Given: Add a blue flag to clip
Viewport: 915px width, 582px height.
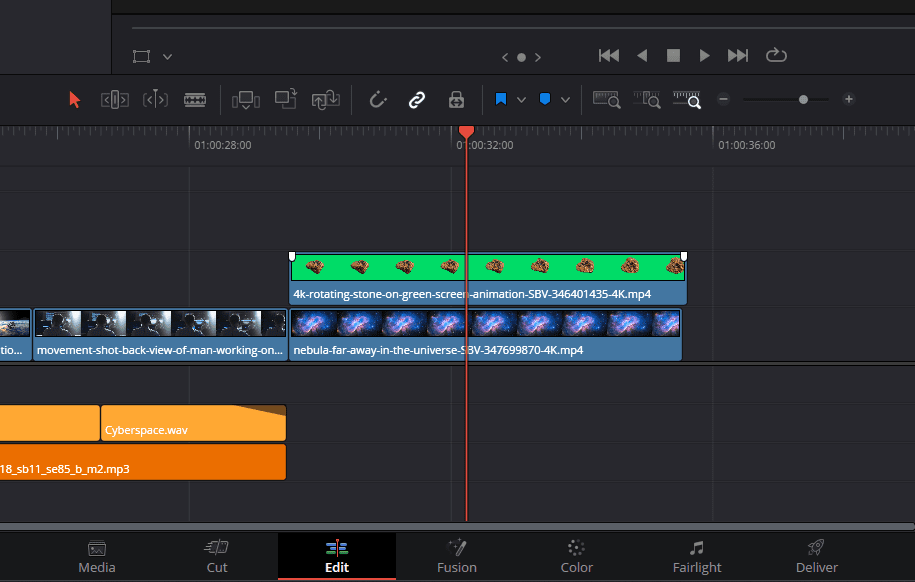Looking at the screenshot, I should (x=501, y=99).
